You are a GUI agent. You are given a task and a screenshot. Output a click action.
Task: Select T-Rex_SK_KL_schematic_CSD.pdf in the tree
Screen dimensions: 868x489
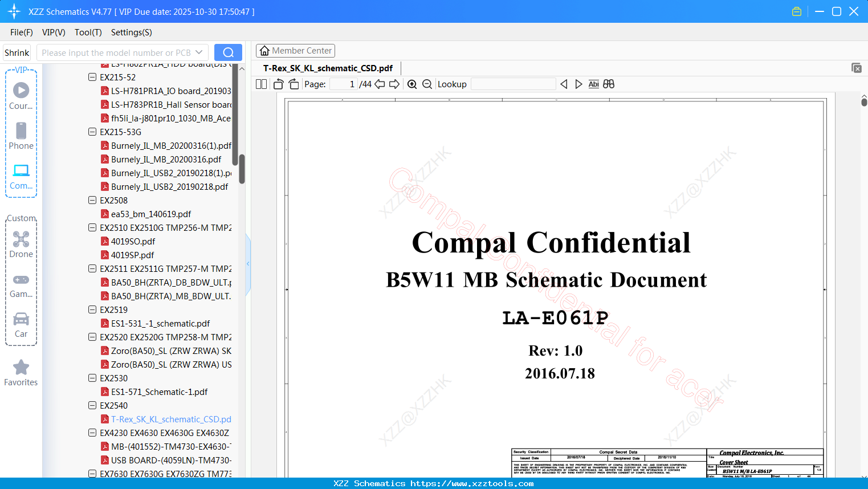tap(166, 419)
